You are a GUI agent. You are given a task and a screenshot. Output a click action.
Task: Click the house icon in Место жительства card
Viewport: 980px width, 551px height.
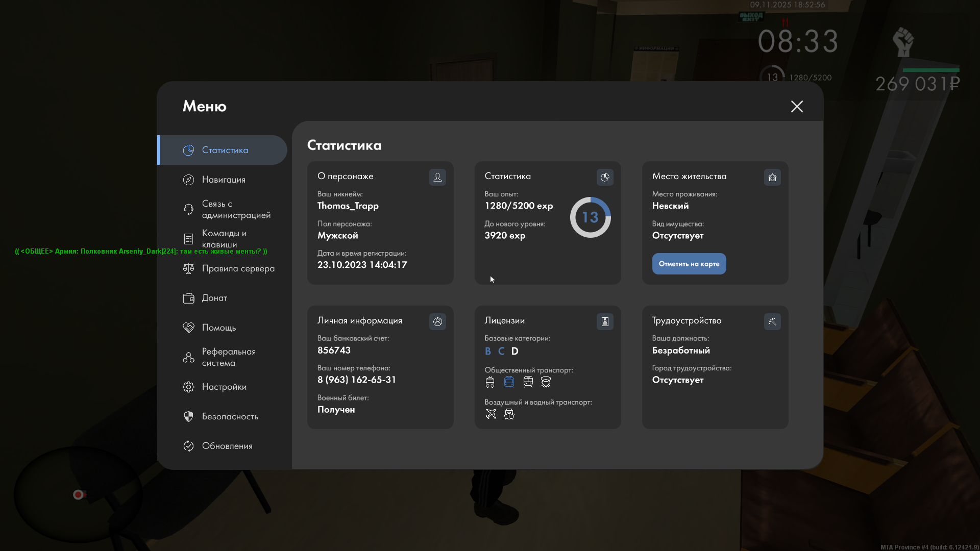click(x=772, y=177)
